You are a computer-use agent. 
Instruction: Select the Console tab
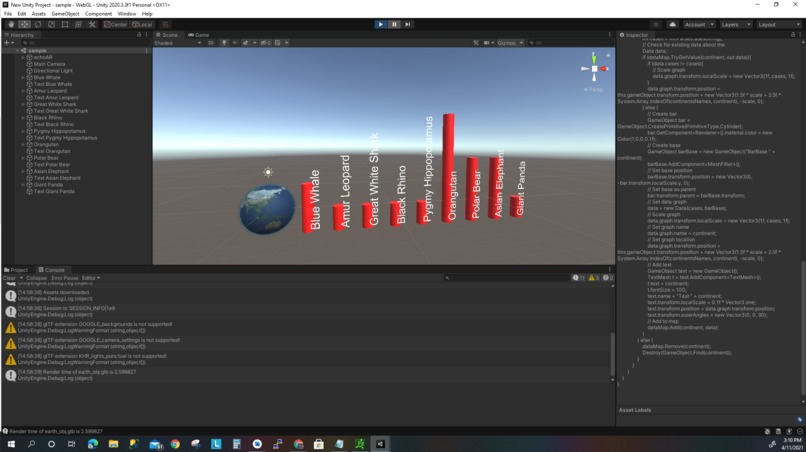51,270
